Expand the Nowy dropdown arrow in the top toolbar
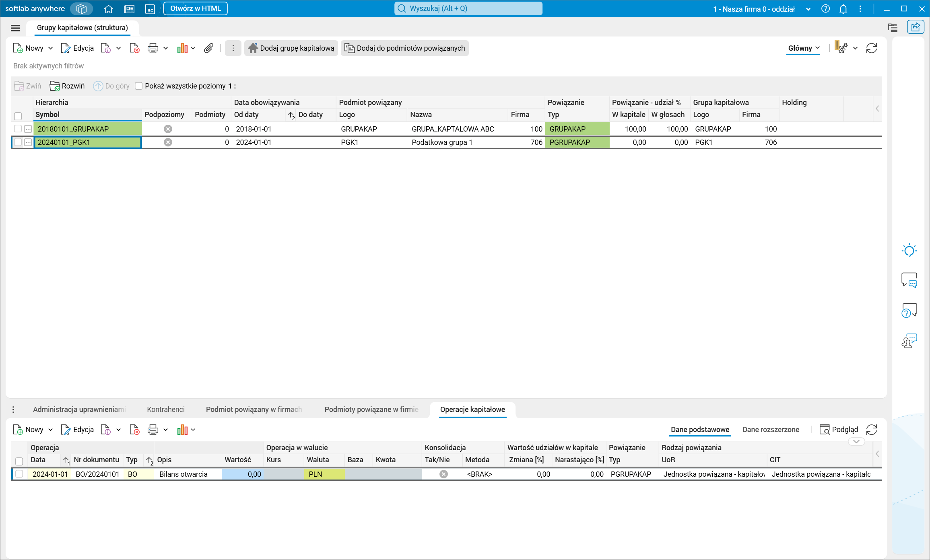Viewport: 930px width, 560px height. click(x=51, y=48)
